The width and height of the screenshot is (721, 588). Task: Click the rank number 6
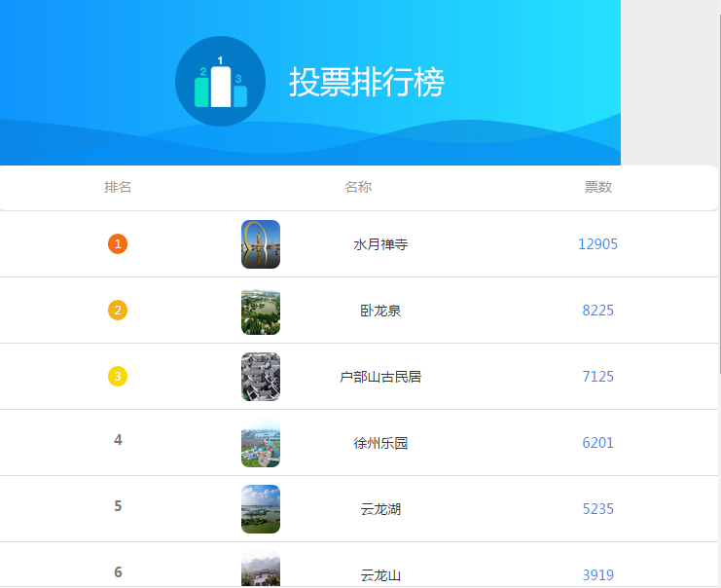click(118, 572)
